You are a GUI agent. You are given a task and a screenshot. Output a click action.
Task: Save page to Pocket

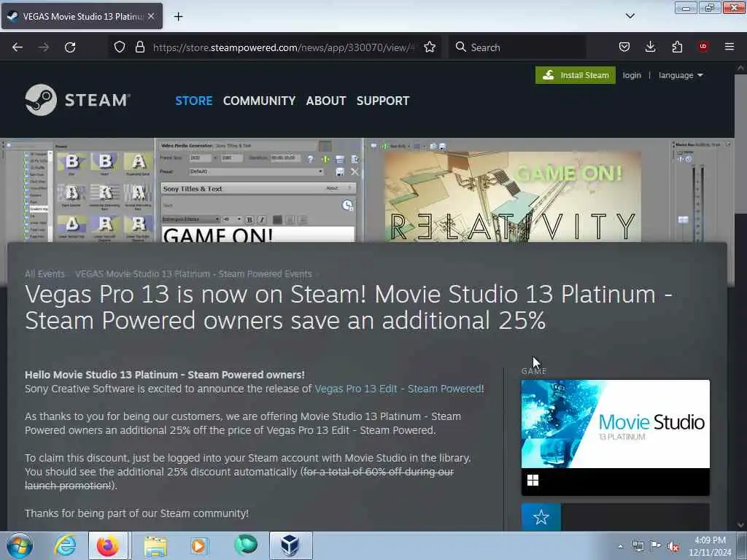(624, 47)
